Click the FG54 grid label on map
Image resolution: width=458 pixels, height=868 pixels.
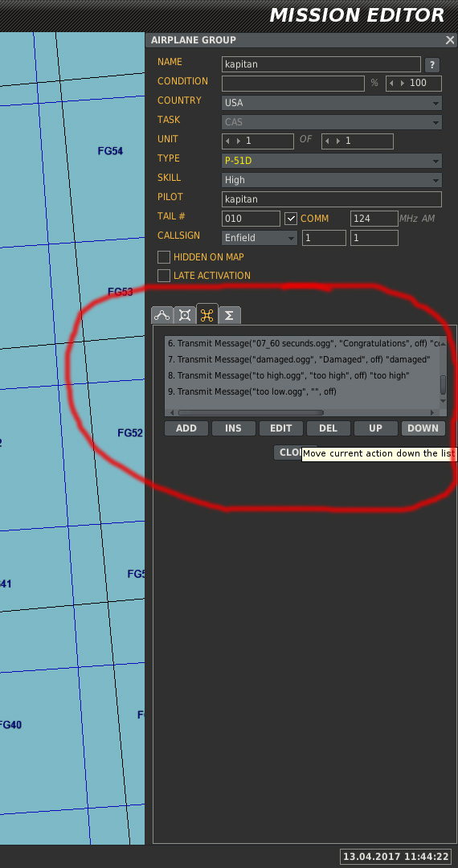click(x=110, y=151)
